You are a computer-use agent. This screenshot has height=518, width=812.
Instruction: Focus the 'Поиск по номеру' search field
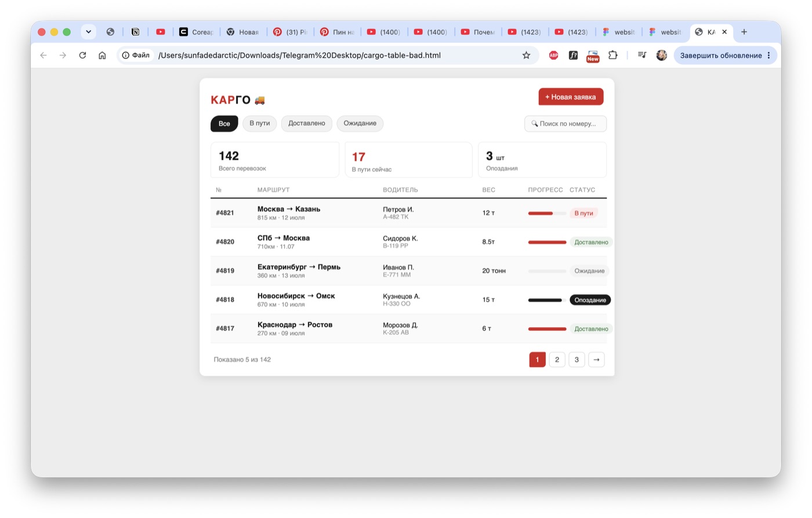565,124
